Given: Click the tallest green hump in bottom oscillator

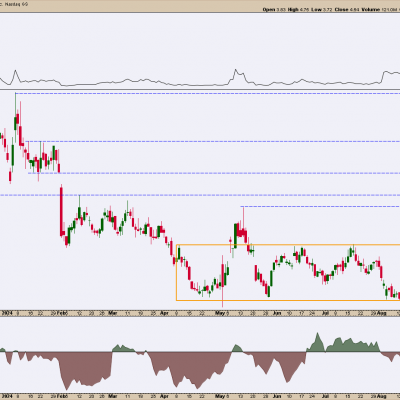Looking at the screenshot, I should pos(317,342).
